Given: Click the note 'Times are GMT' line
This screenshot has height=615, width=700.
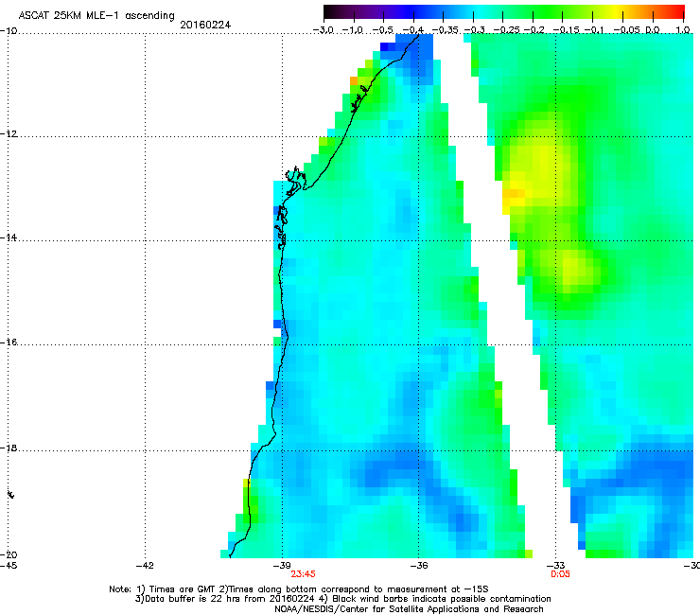Looking at the screenshot, I should pyautogui.click(x=299, y=589).
